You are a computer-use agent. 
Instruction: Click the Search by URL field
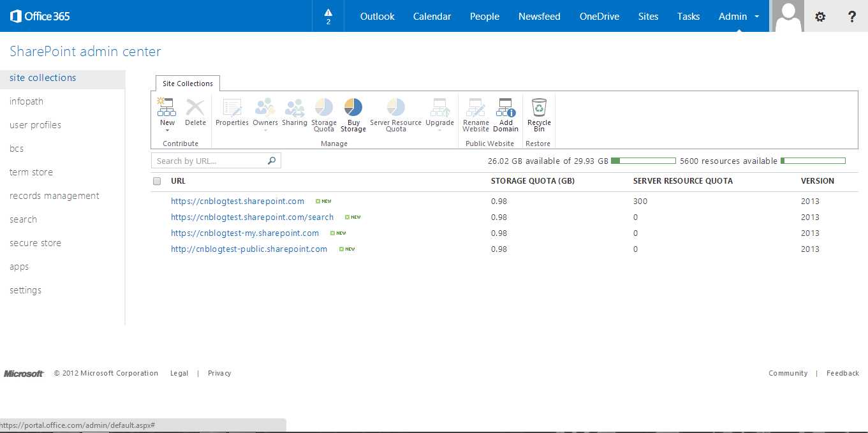[209, 161]
